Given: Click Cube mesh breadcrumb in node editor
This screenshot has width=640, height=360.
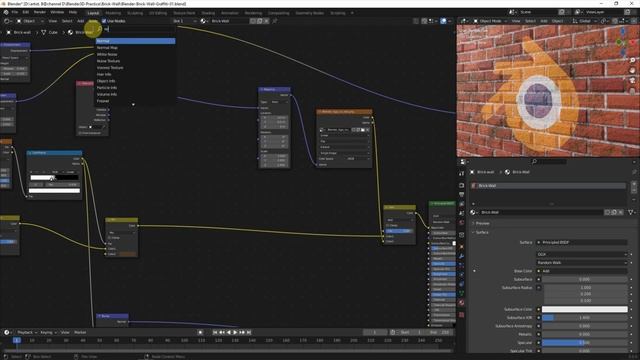Looking at the screenshot, I should coord(50,32).
